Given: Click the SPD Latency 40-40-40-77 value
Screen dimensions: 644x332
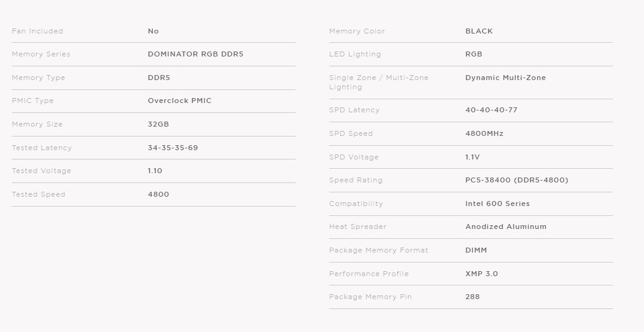Looking at the screenshot, I should (491, 110).
